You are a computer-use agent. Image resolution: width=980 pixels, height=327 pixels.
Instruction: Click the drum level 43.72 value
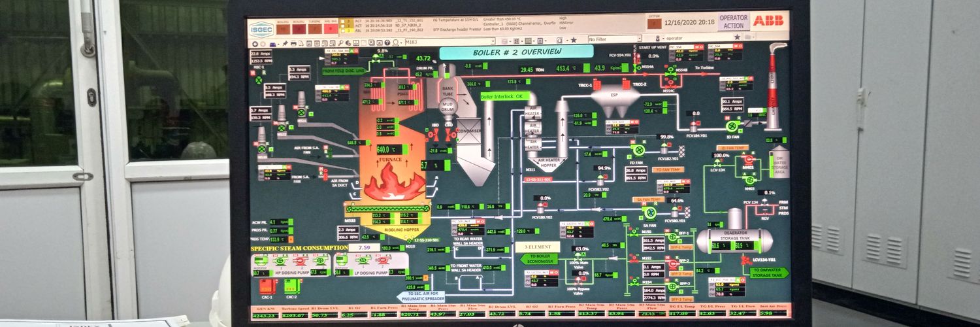423,58
